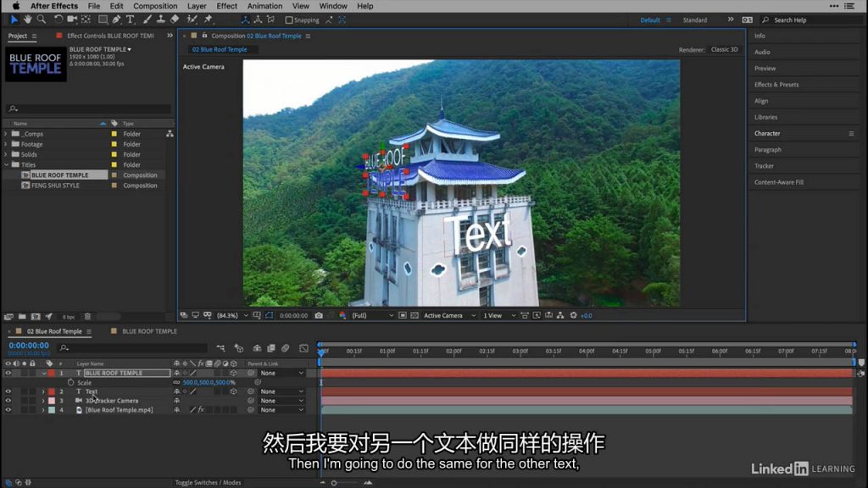Screen dimensions: 868x488
Task: Open the Composition menu
Action: coord(155,6)
